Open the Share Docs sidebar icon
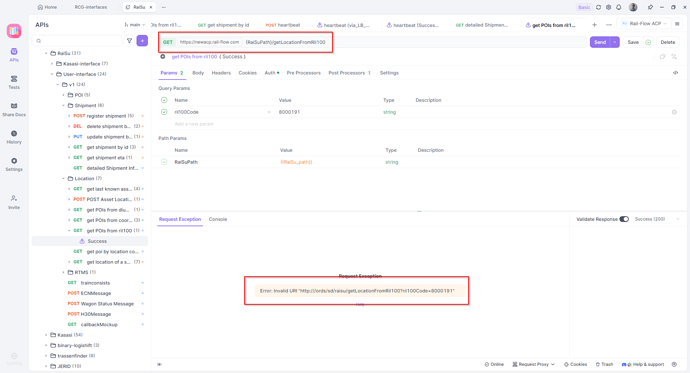This screenshot has height=373, width=690. pyautogui.click(x=14, y=109)
